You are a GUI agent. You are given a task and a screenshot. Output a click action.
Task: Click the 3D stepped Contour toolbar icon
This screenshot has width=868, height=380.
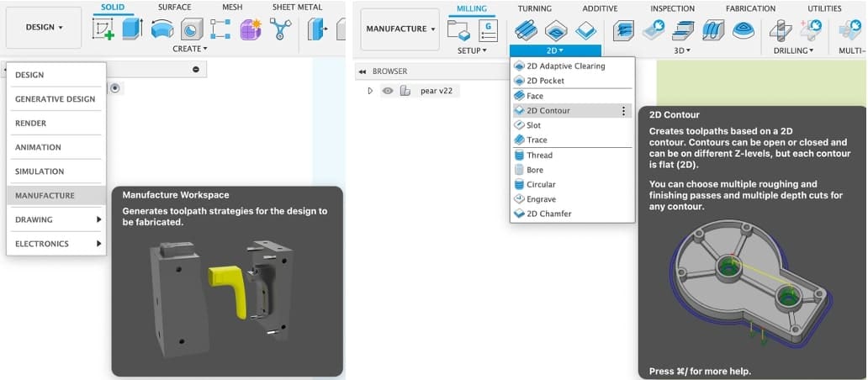(683, 30)
